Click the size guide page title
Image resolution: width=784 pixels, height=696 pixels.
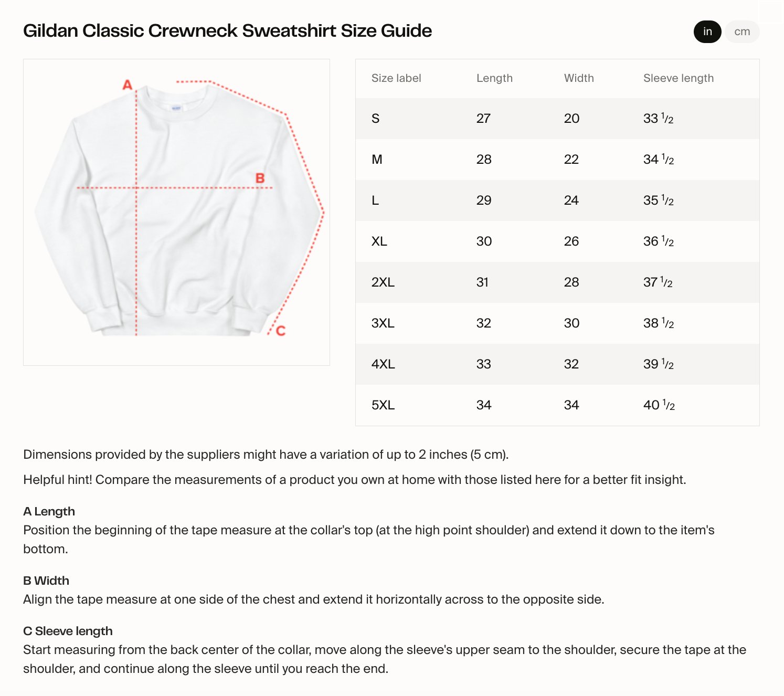228,30
